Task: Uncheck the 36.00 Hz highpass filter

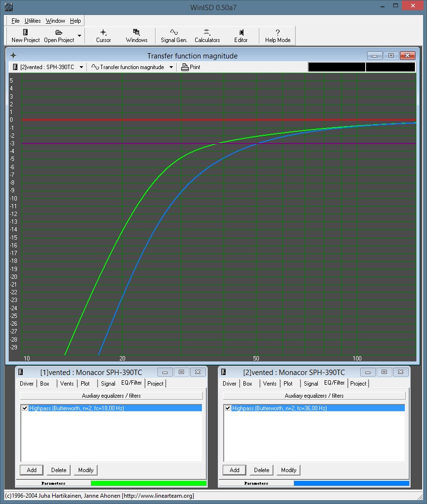Action: coord(228,408)
